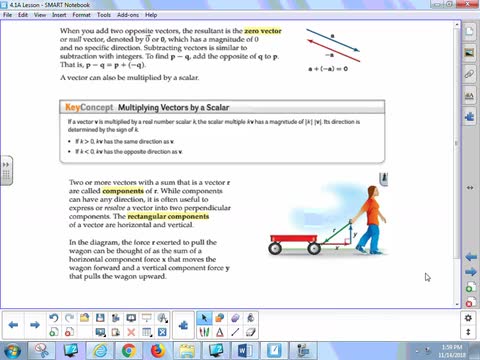480x360 pixels.
Task: Open toolbar settings gear icon
Action: (468, 318)
